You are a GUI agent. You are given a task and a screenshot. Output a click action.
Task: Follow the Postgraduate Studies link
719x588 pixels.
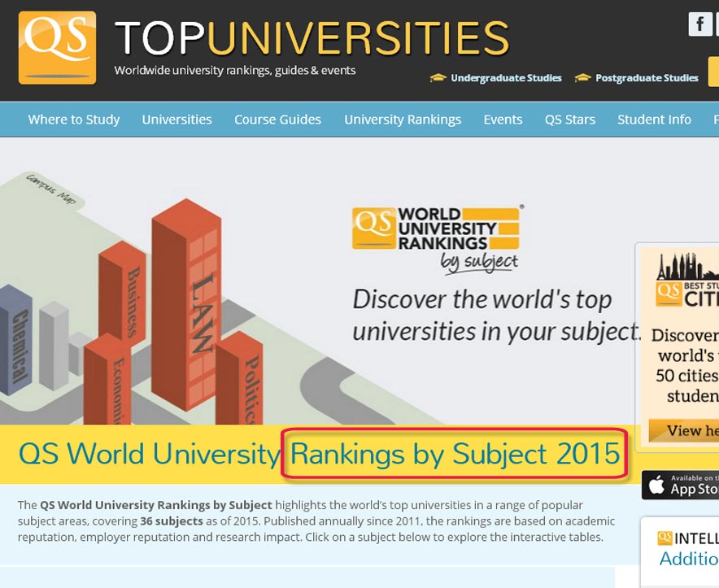click(x=647, y=78)
